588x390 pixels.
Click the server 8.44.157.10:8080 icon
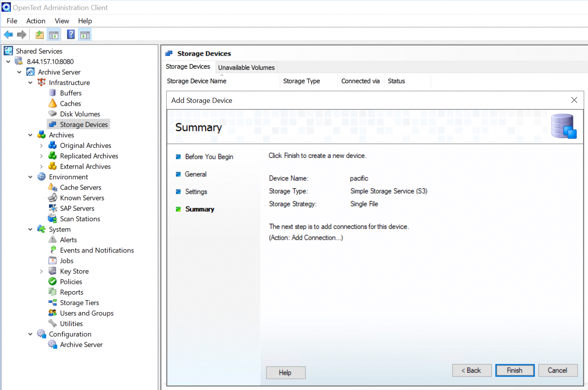coord(19,61)
